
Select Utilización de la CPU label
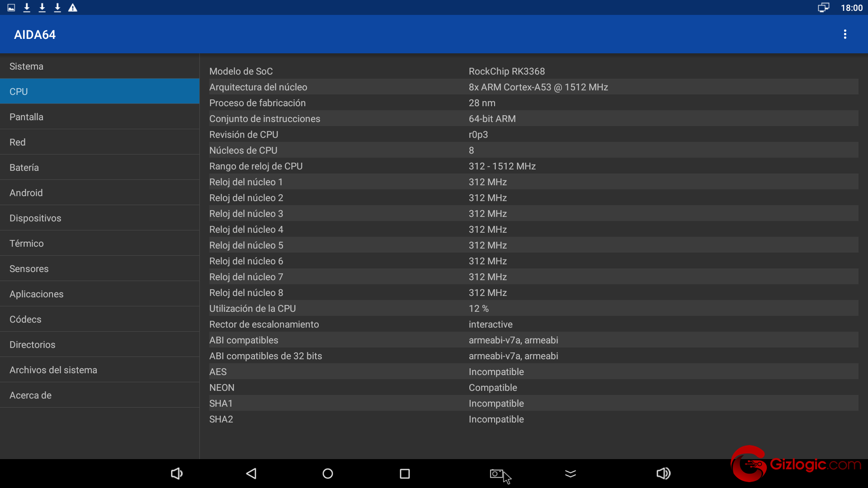coord(252,308)
